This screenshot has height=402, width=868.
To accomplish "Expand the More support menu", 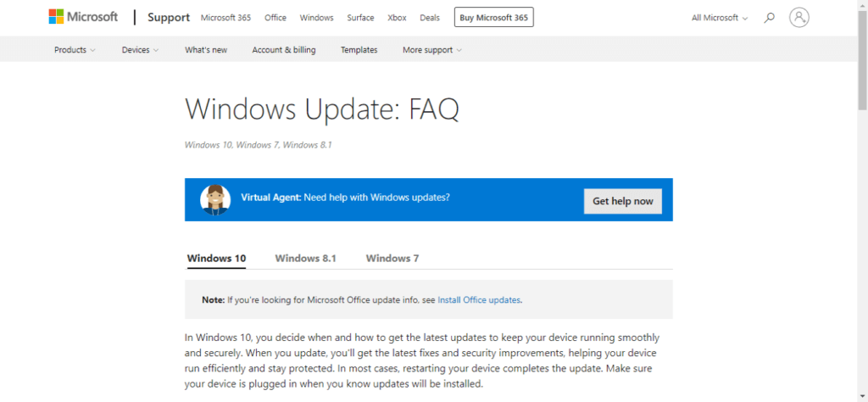I will coord(432,50).
